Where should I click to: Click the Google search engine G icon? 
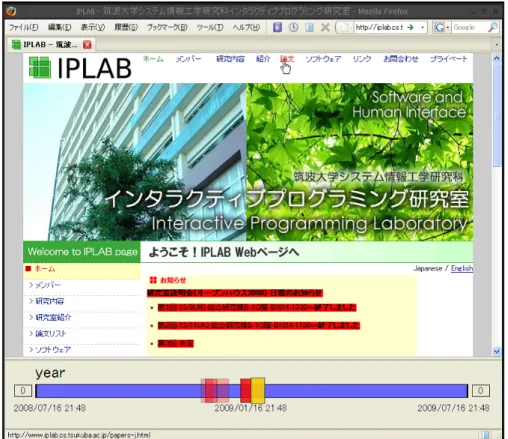tap(439, 27)
